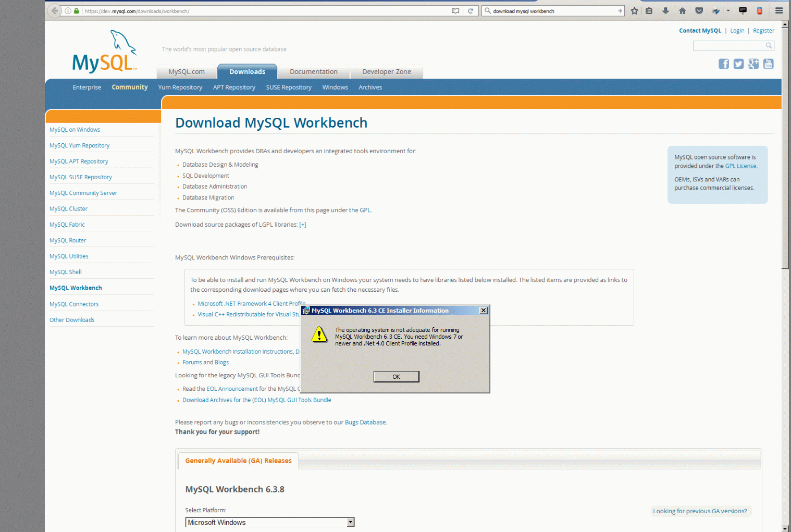Bookmark this page with the star icon
Screen dimensions: 791x532
point(634,11)
